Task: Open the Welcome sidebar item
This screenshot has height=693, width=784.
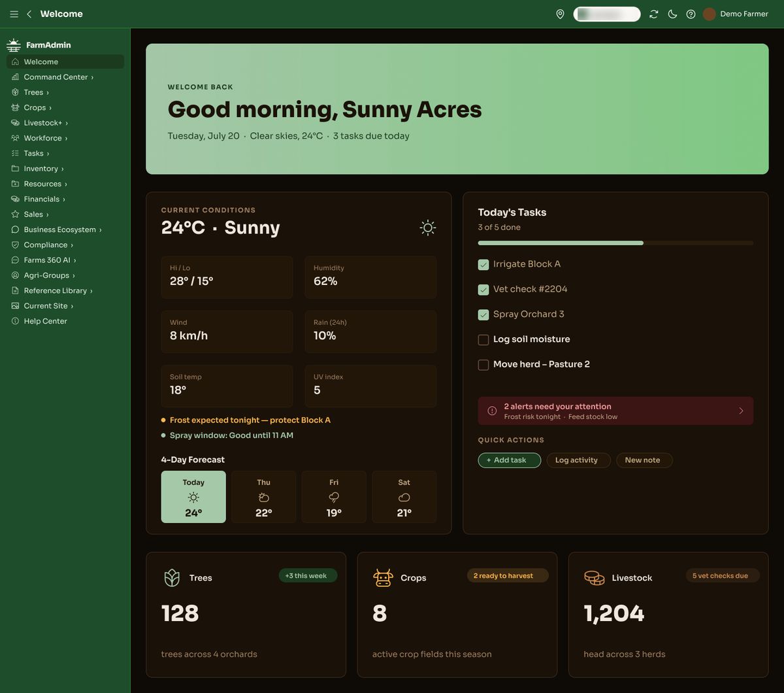Action: 65,61
